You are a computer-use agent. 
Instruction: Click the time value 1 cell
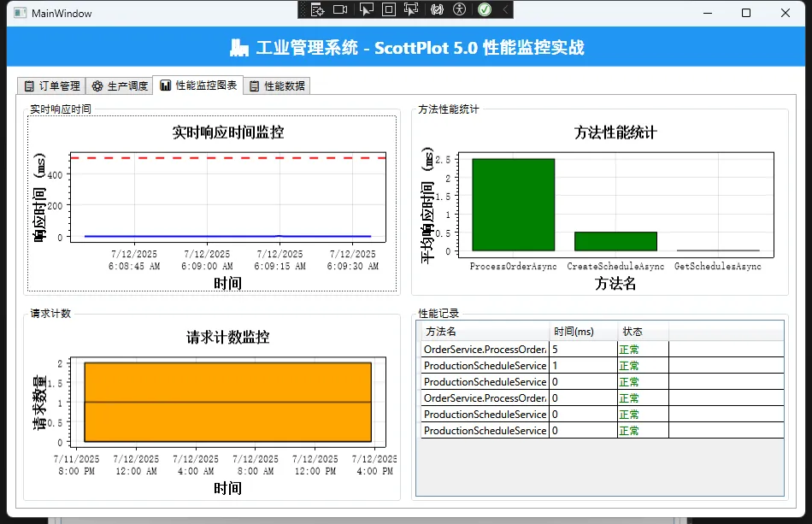583,366
